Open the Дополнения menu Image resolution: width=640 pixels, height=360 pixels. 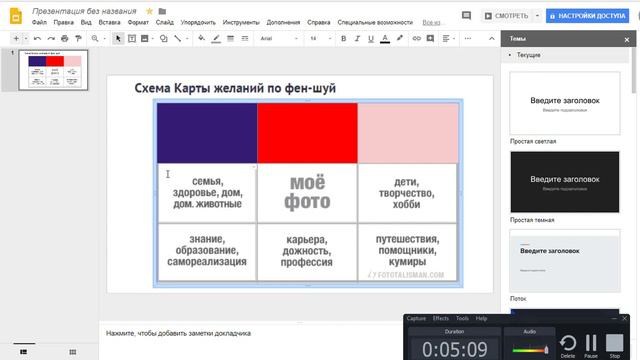(x=283, y=22)
